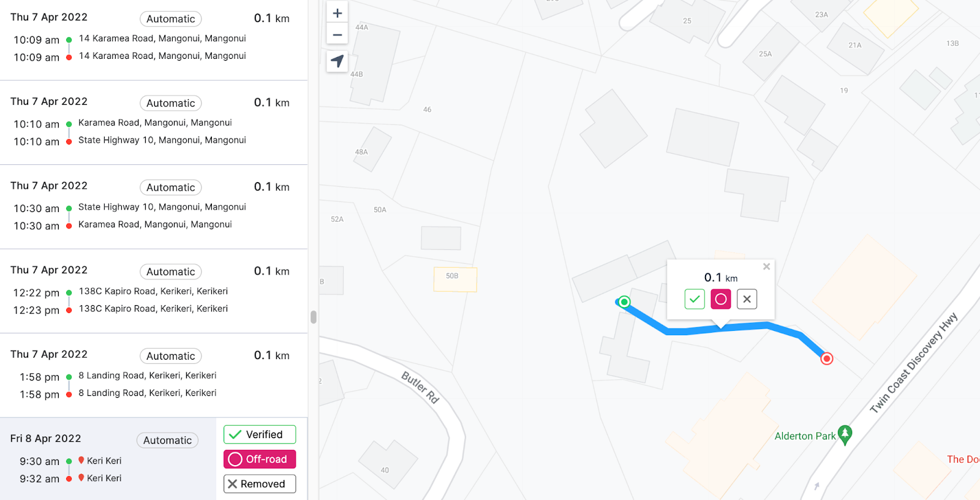The image size is (980, 500).
Task: Select the 8 Landing Road trip entry
Action: [x=154, y=375]
